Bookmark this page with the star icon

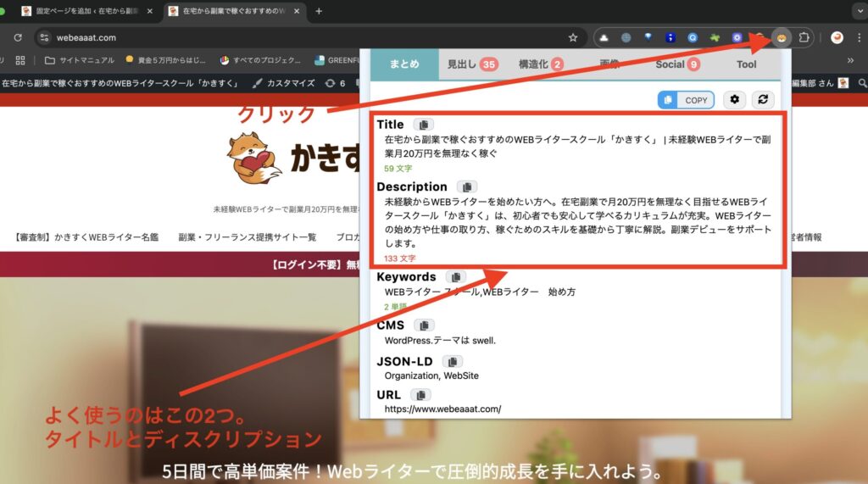click(573, 37)
